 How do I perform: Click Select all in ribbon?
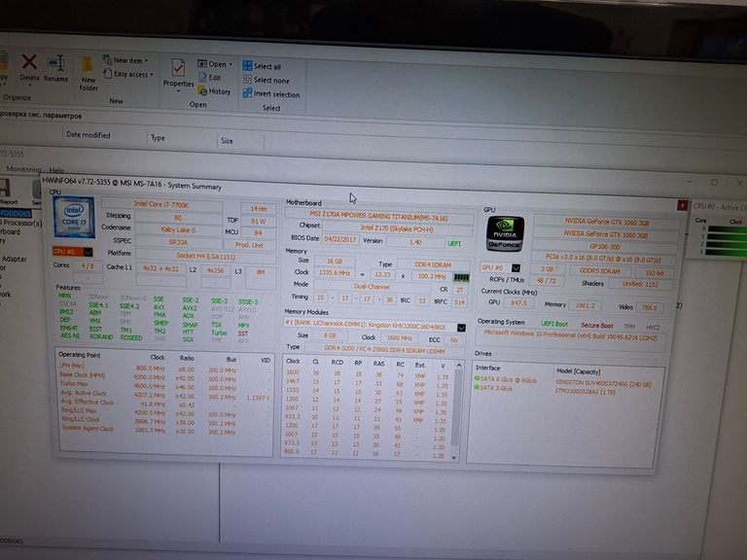[262, 66]
